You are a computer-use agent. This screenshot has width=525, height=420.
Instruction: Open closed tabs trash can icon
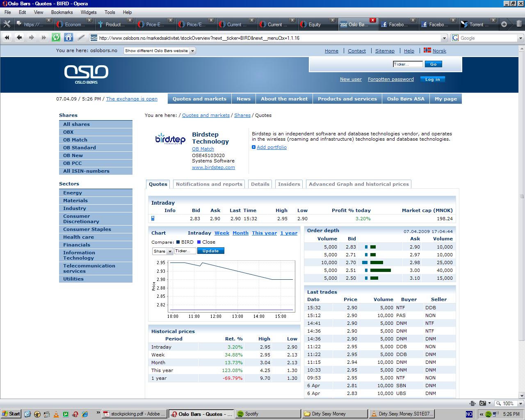click(x=519, y=24)
